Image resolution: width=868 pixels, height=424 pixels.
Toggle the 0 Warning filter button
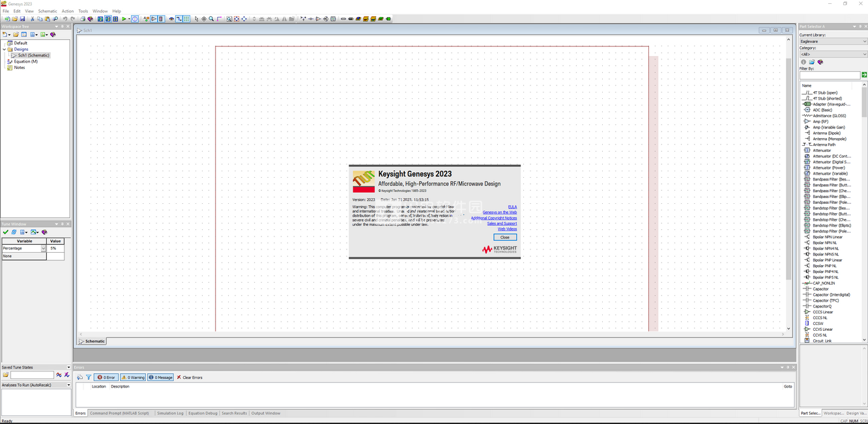click(133, 377)
